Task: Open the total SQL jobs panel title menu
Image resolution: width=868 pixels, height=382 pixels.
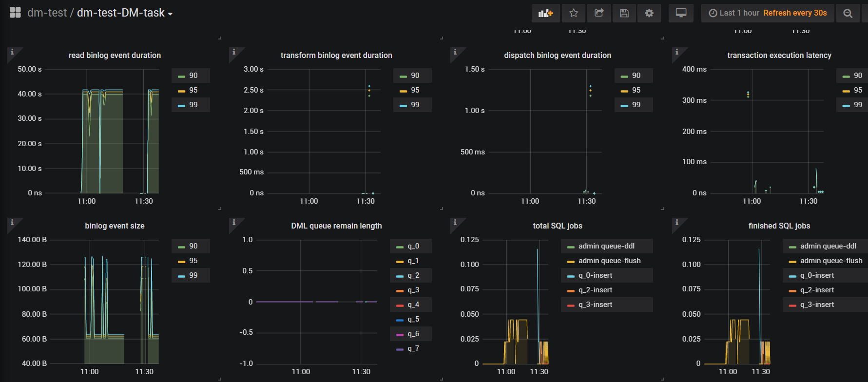Action: pos(558,226)
